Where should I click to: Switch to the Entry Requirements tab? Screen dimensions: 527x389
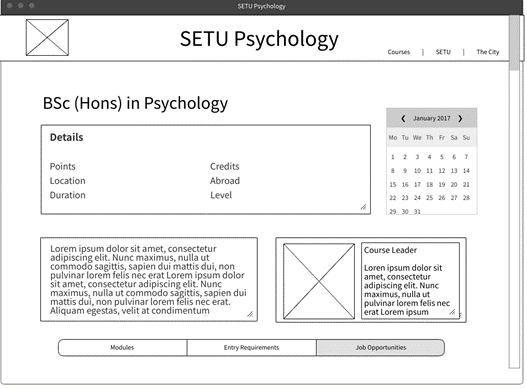251,348
